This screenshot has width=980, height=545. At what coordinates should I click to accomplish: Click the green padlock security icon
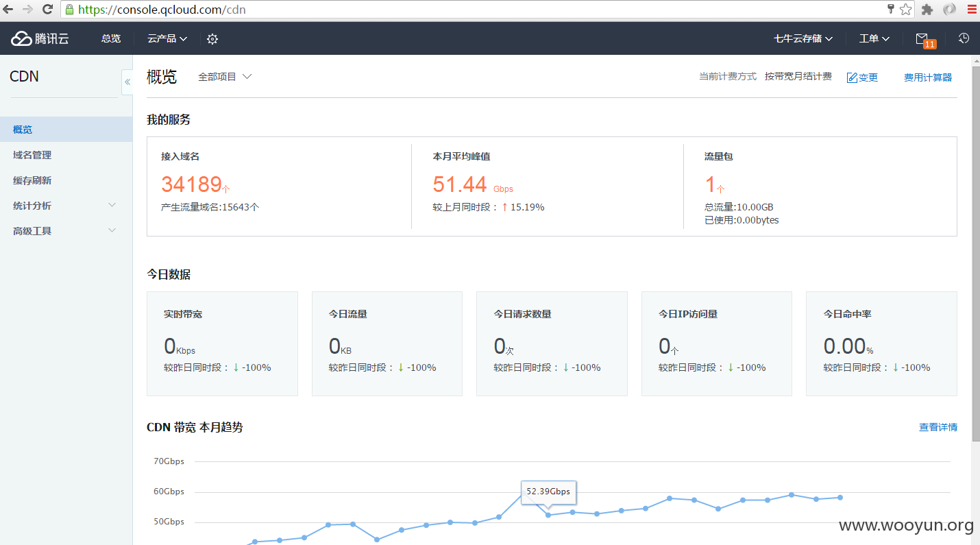click(69, 10)
